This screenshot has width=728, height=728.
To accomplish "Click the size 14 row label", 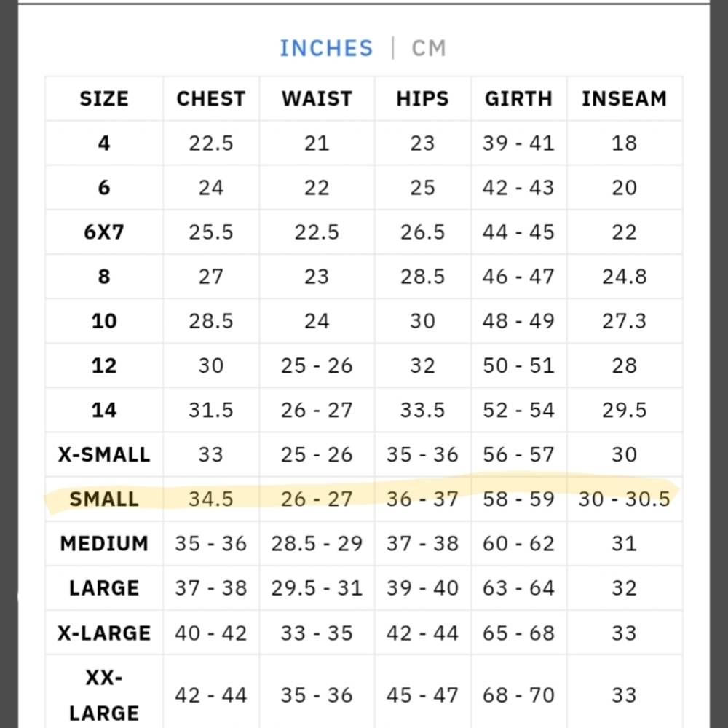I will (104, 410).
